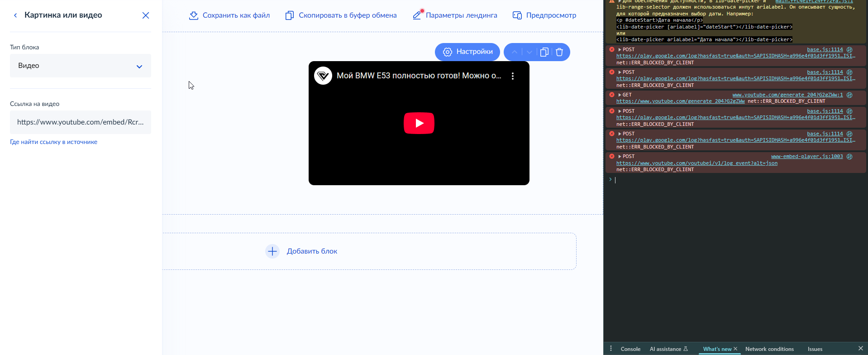868x355 pixels.
Task: Click the Тип блока label
Action: [24, 47]
